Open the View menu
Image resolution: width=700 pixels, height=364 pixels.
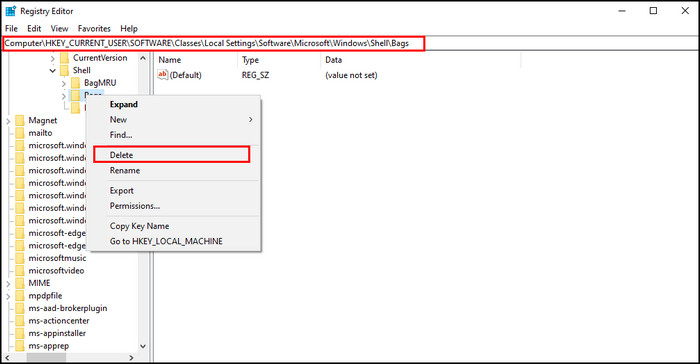(59, 29)
